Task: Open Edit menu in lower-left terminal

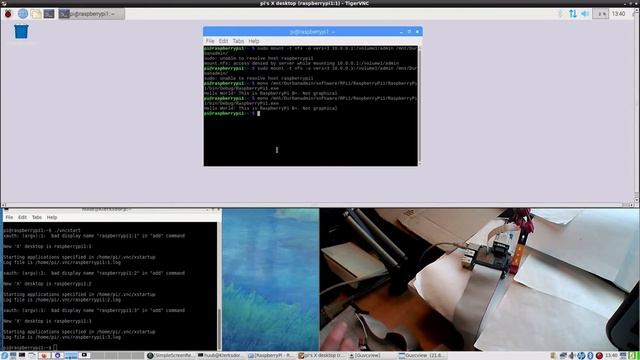Action: [22, 217]
